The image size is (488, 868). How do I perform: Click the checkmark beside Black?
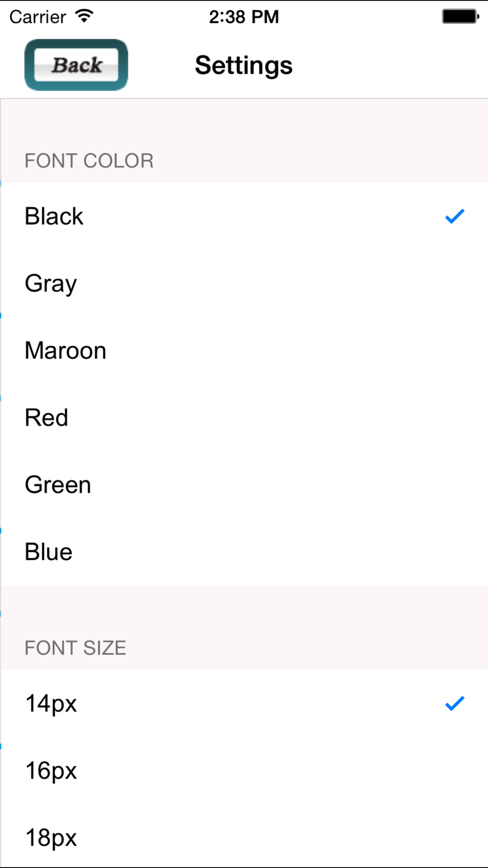[454, 216]
